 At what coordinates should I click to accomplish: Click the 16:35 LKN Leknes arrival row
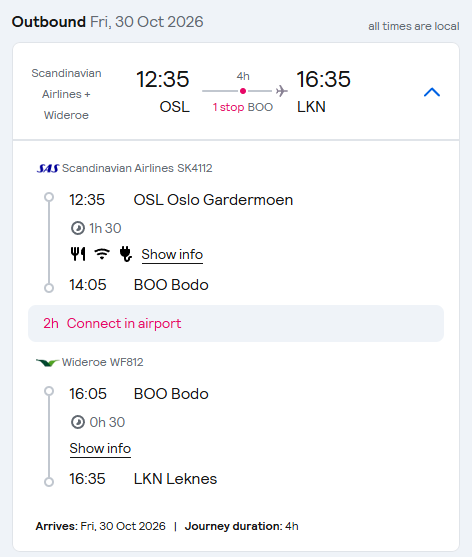click(x=143, y=479)
